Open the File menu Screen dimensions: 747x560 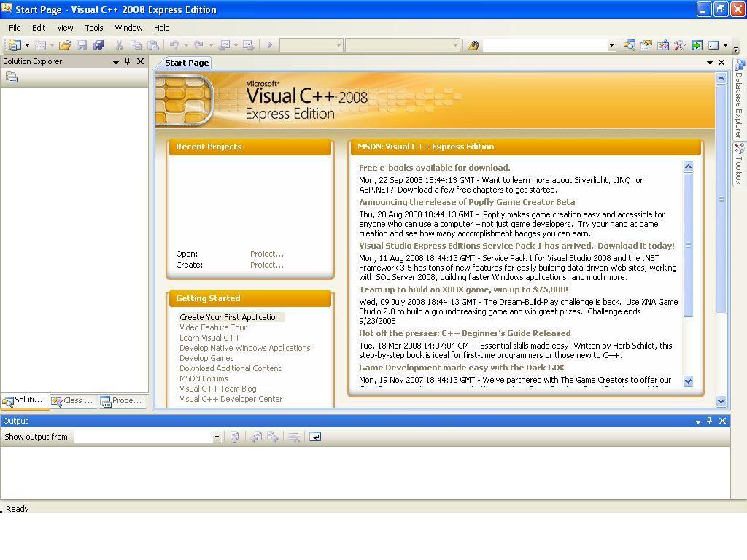coord(15,28)
